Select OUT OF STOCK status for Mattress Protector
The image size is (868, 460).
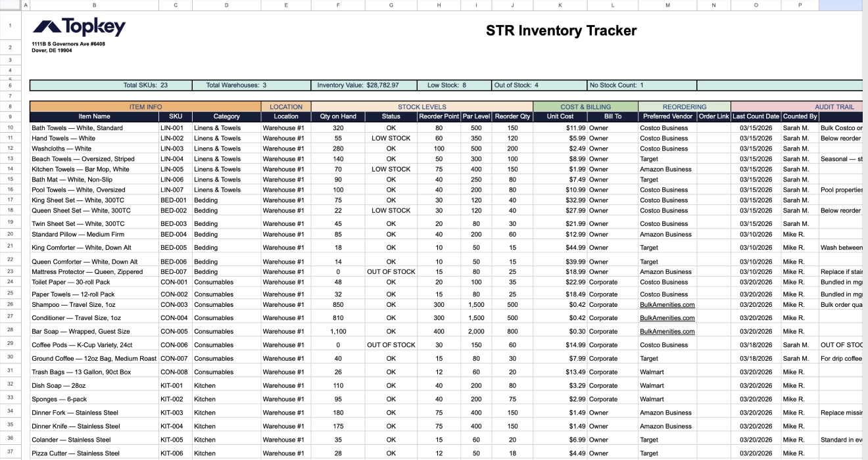click(391, 271)
